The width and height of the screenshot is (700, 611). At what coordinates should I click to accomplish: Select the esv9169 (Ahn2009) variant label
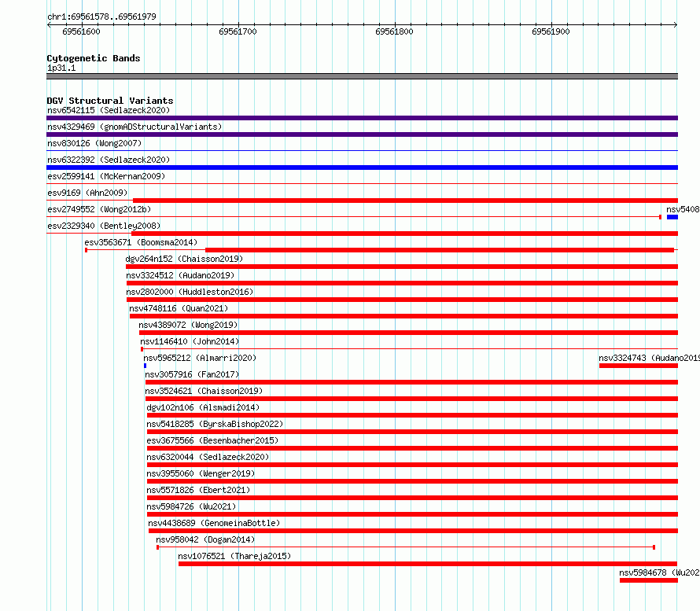[87, 193]
